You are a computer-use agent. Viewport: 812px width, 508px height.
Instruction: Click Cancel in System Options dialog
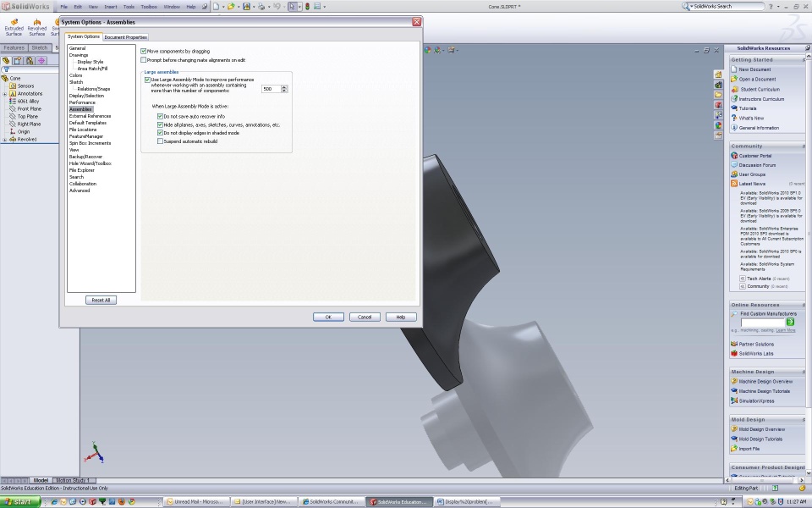(365, 317)
